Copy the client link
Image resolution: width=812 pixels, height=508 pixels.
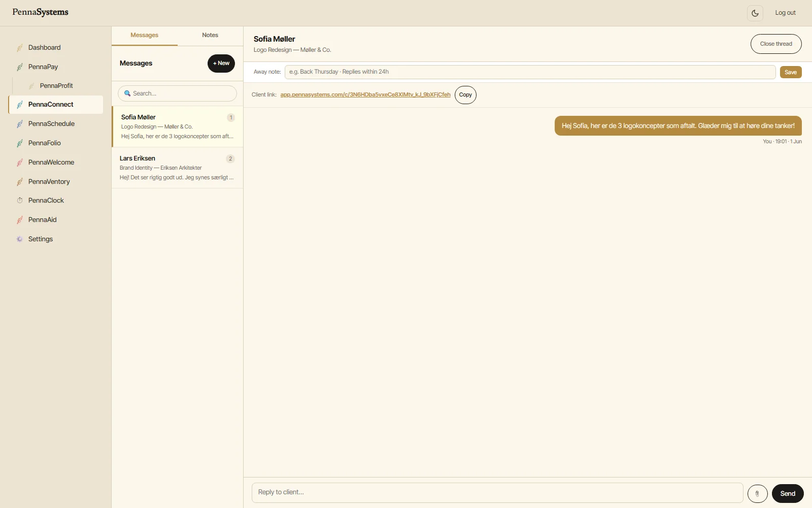tap(465, 95)
